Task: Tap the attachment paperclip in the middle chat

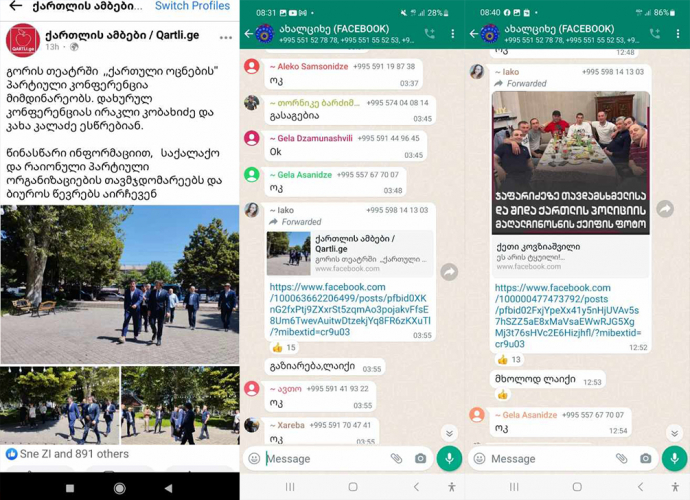Action: click(396, 459)
